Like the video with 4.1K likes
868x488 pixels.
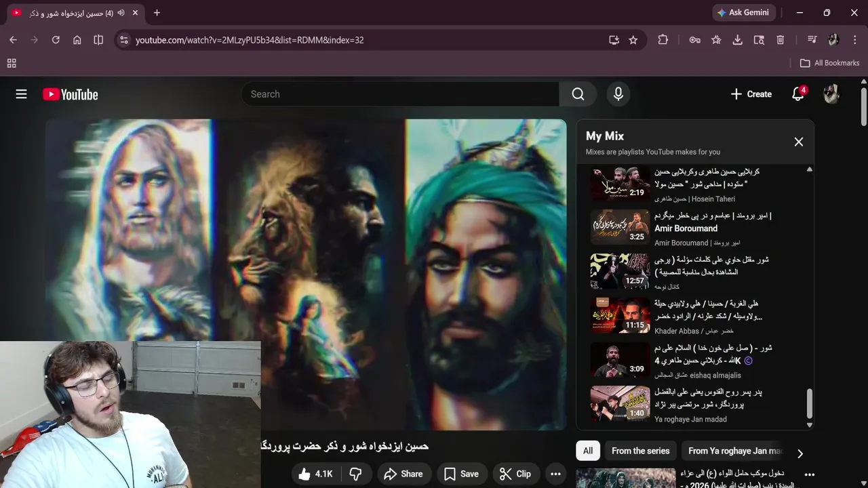pyautogui.click(x=315, y=474)
